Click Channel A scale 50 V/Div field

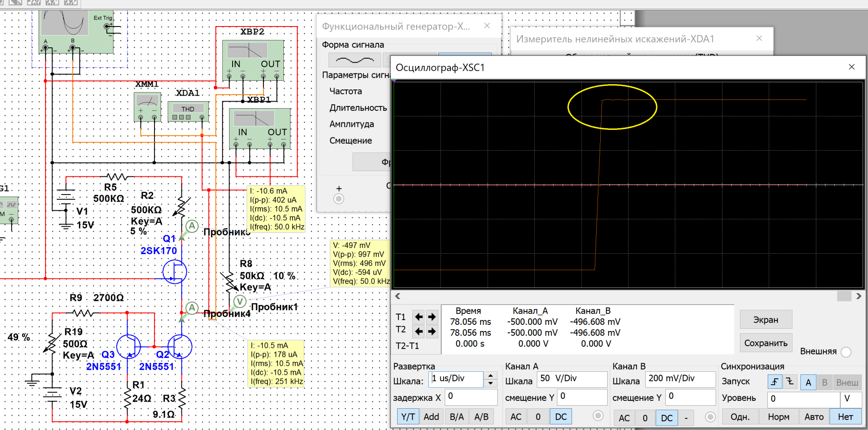click(572, 379)
